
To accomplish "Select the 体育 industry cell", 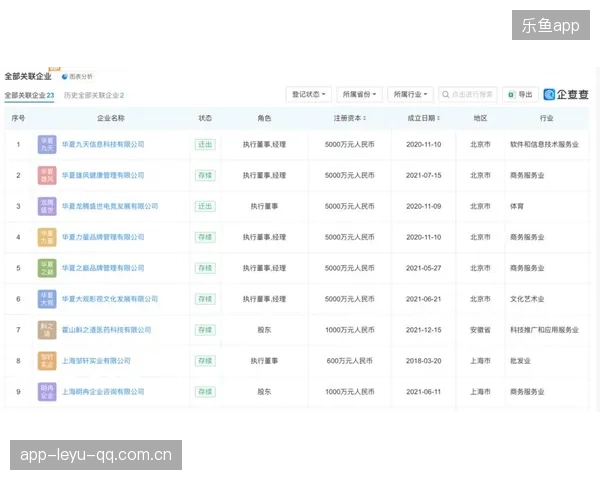I will (x=517, y=206).
